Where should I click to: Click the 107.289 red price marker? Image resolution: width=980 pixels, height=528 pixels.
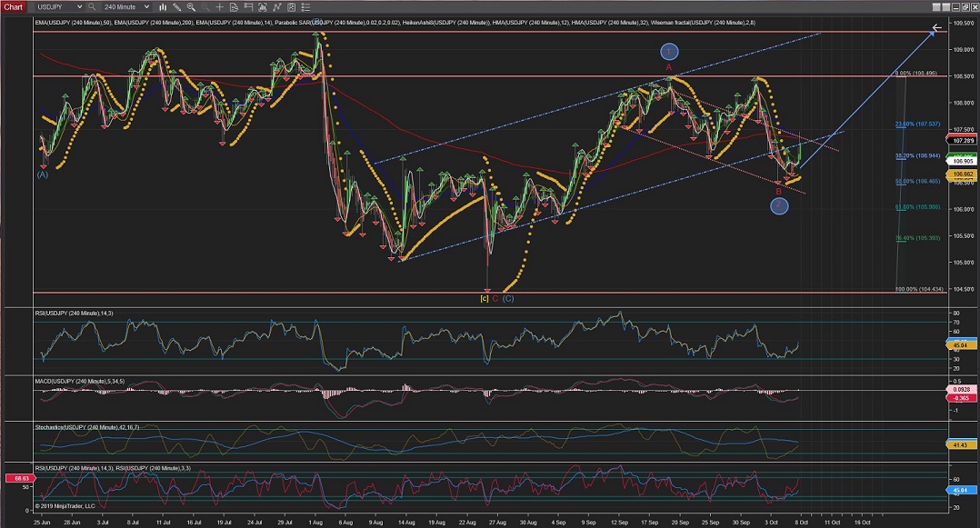pyautogui.click(x=961, y=141)
